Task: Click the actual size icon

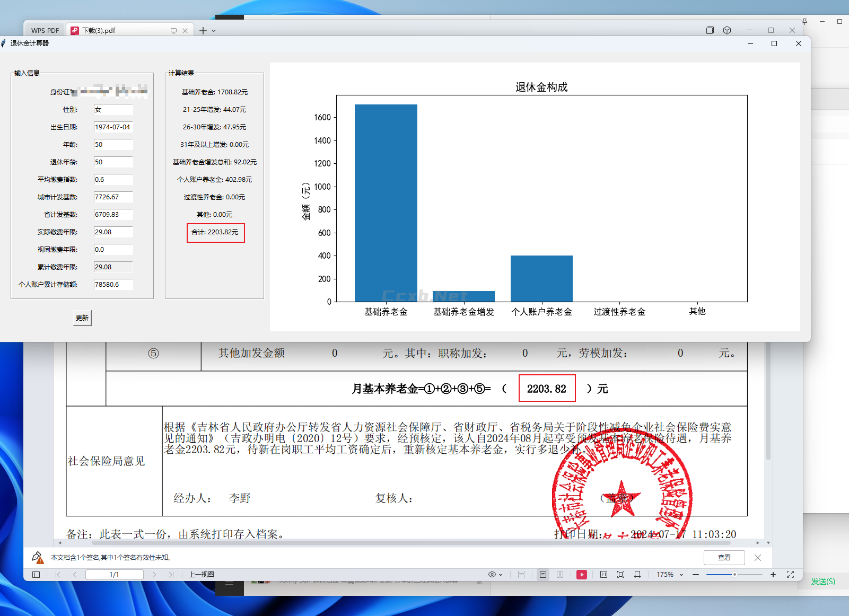Action: [x=603, y=575]
